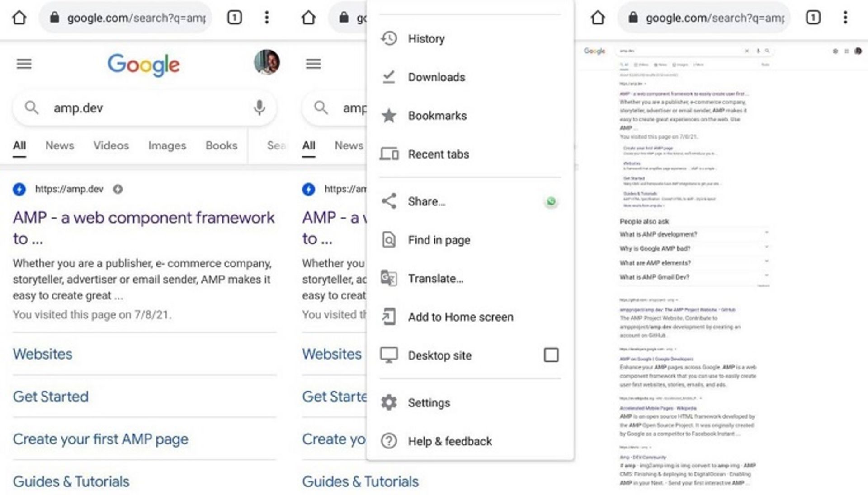The image size is (868, 495).
Task: Click the Help & feedback question mark icon
Action: click(x=389, y=441)
